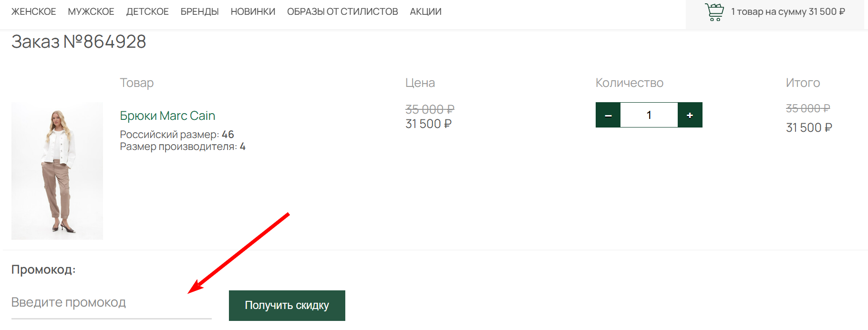Image resolution: width=868 pixels, height=330 pixels.
Task: Click the cart summary '1 товар на сумму'
Action: [788, 11]
